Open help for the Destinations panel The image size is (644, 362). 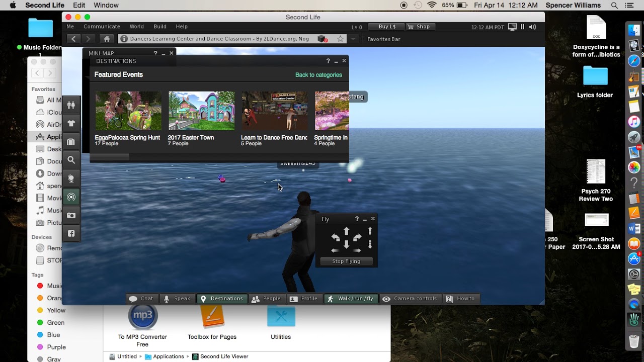click(x=328, y=61)
